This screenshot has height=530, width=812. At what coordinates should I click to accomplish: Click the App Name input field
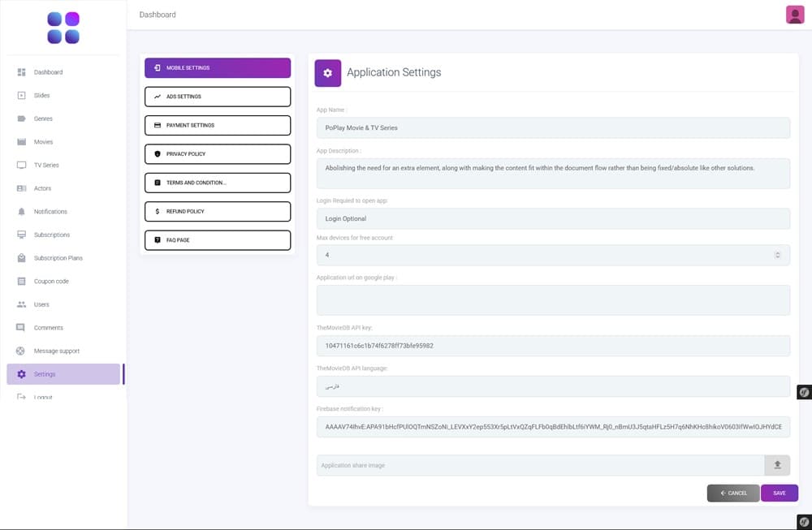point(552,127)
